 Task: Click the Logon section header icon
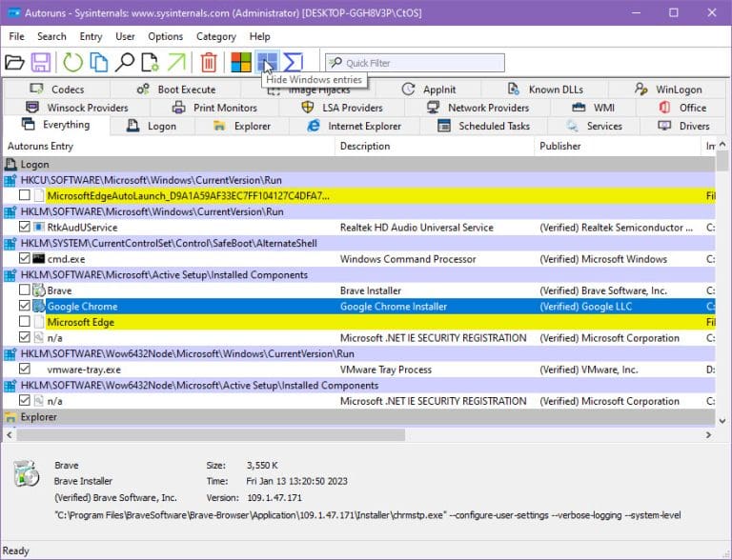tap(10, 164)
